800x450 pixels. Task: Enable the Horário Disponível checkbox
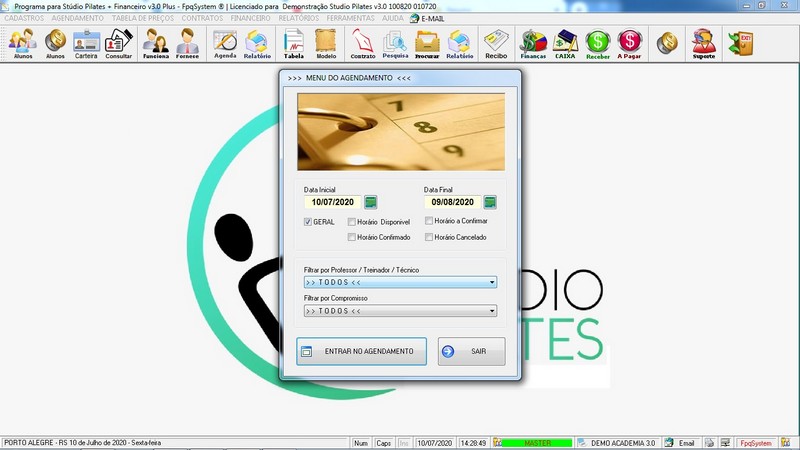tap(352, 222)
